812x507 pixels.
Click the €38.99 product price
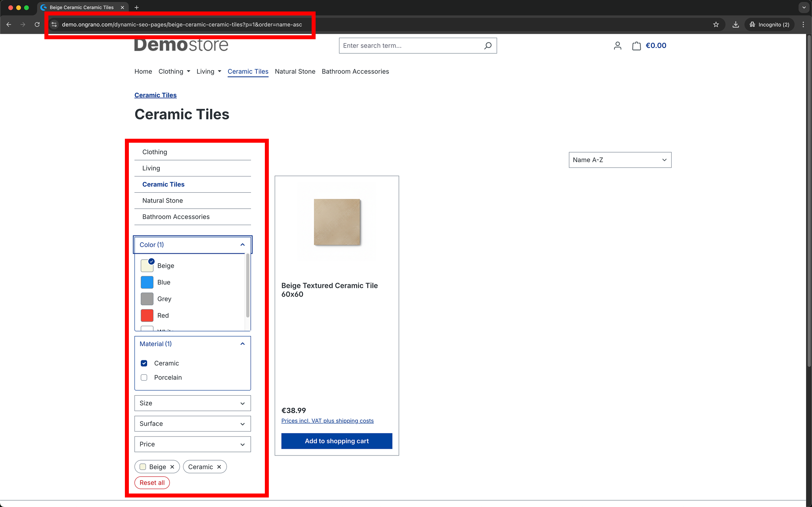[x=294, y=411]
